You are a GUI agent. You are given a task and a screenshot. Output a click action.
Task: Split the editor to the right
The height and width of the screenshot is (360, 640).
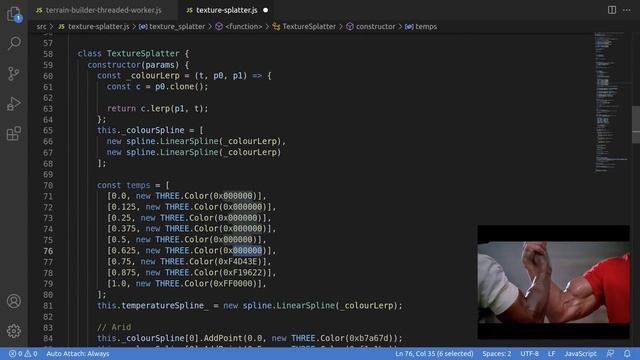(x=611, y=10)
